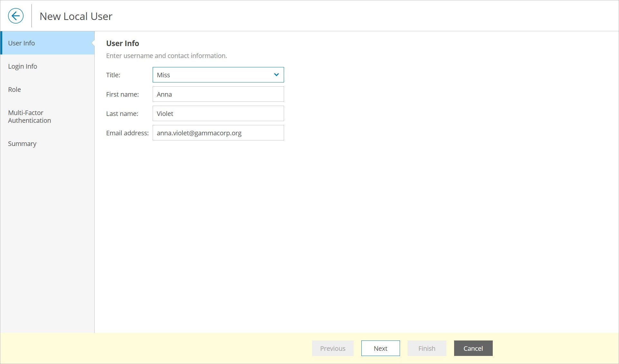
Task: Open the Title dropdown showing Miss
Action: [x=218, y=75]
